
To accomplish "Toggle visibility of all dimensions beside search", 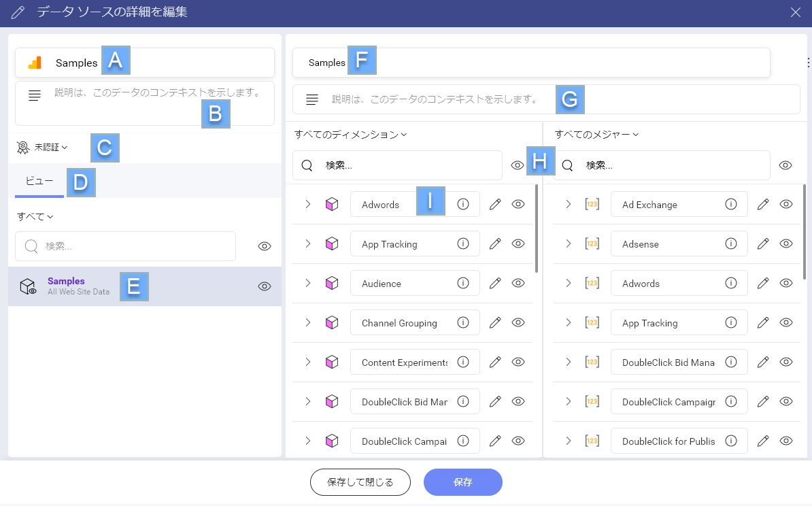I will (x=518, y=165).
